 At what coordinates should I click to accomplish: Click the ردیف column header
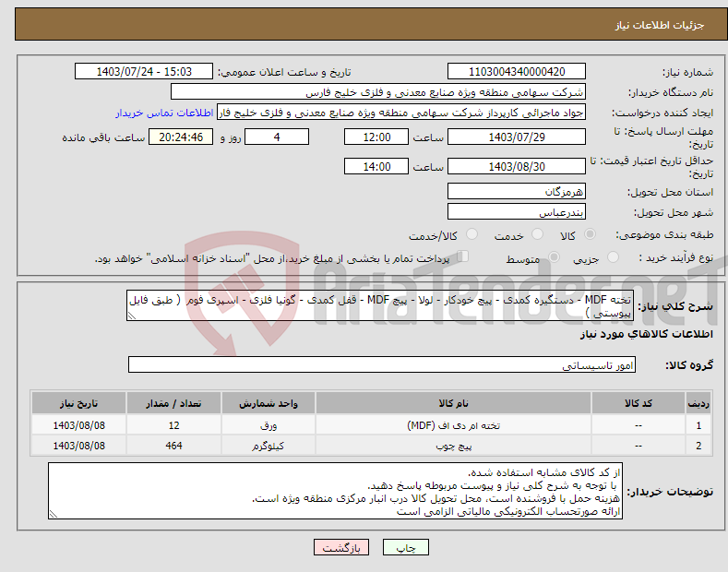698,403
